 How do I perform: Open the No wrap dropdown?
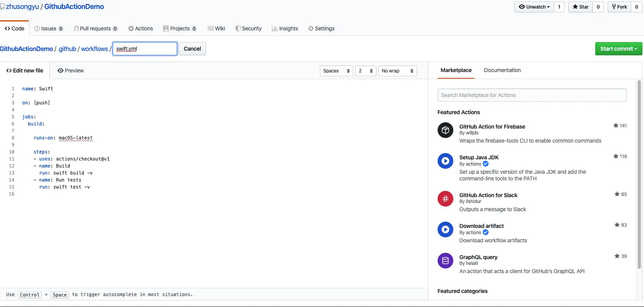[x=397, y=71]
